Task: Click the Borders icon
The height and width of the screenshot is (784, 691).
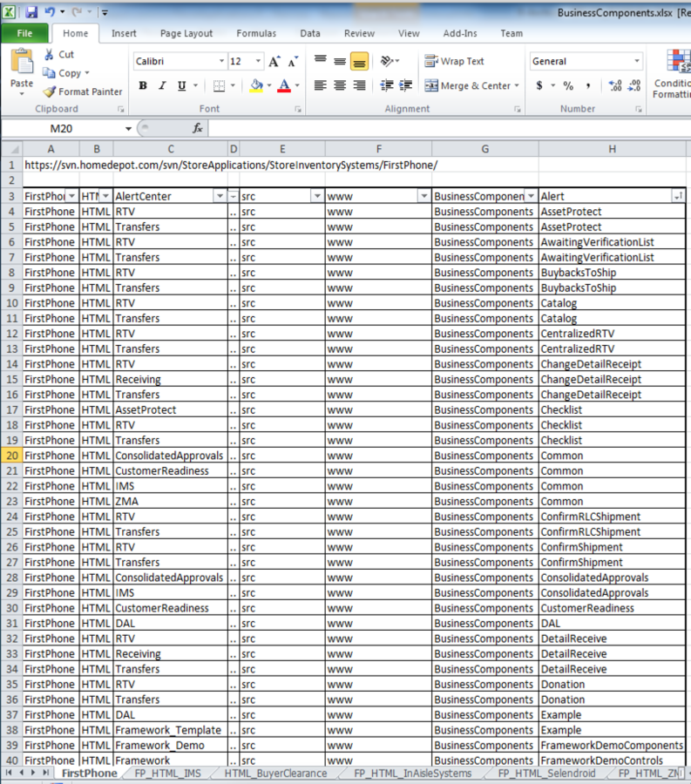Action: 219,85
